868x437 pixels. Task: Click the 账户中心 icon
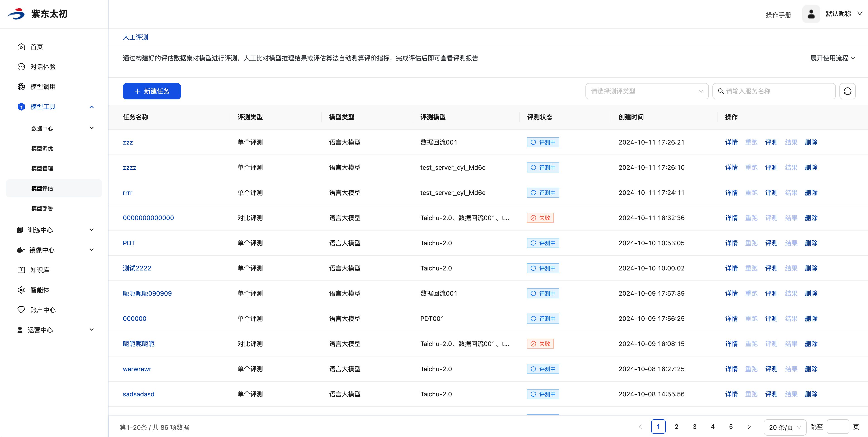[21, 309]
